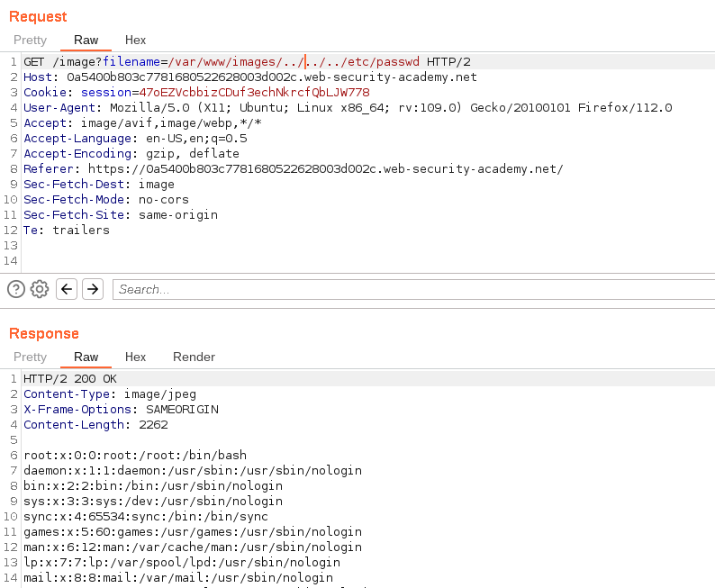Click the Te: trailers header line
This screenshot has width=715, height=588.
(x=67, y=231)
